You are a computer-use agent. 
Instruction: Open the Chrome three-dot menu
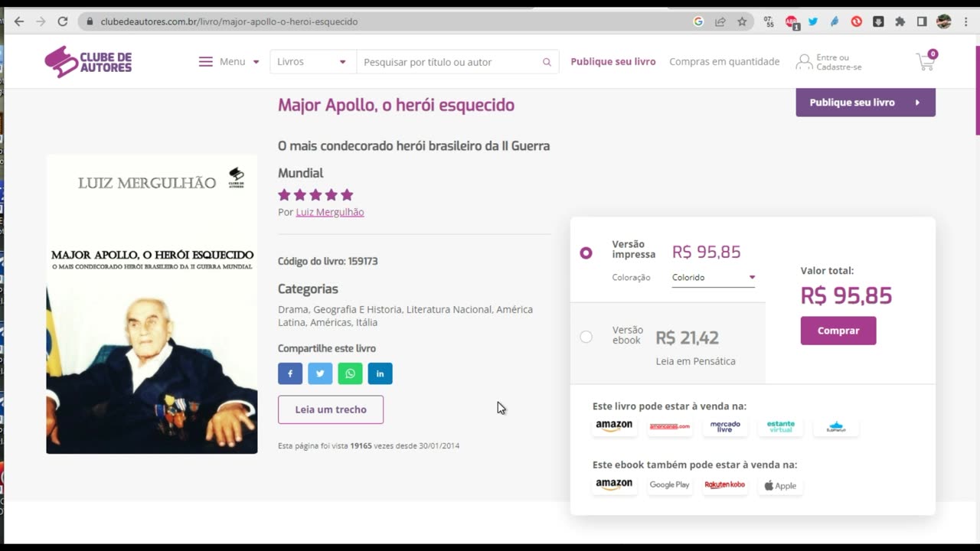click(965, 21)
